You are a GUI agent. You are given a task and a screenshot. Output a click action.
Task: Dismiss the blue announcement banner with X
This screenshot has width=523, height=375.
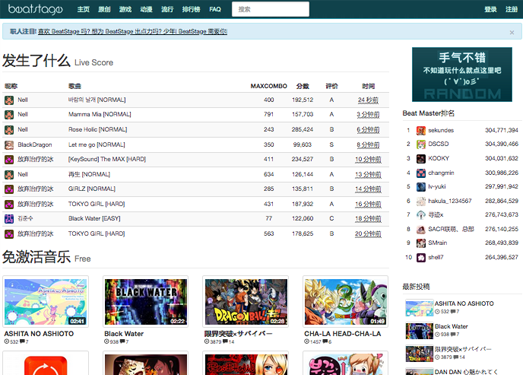[x=512, y=32]
